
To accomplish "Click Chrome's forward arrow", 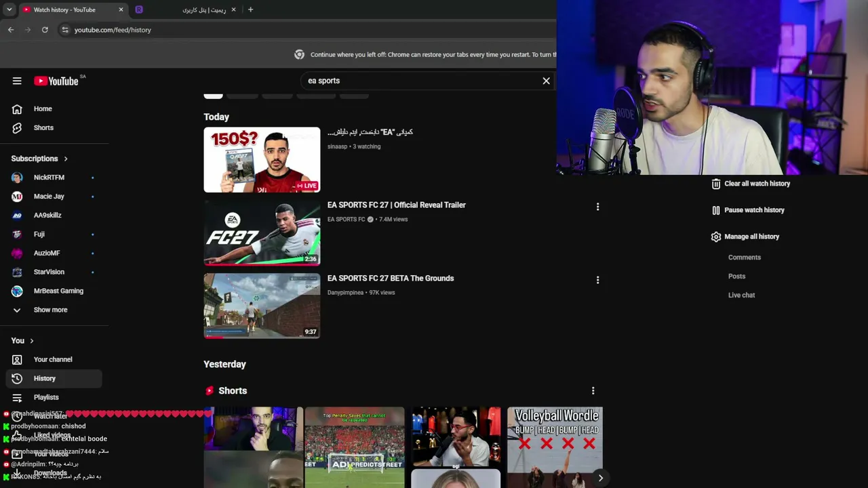I will coord(28,30).
